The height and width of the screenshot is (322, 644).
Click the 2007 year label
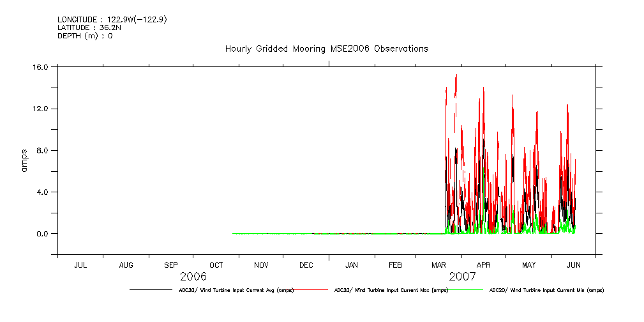click(x=462, y=277)
